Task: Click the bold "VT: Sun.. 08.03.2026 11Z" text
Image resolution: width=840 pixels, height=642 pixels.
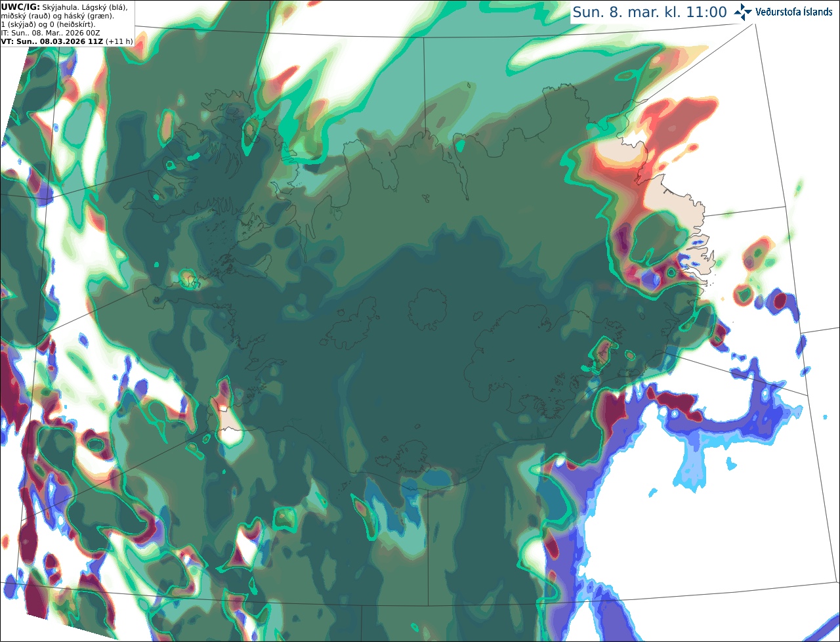Action: 52,41
